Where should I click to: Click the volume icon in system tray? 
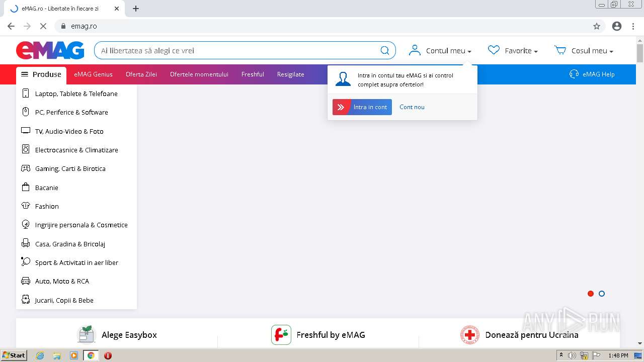point(572,355)
